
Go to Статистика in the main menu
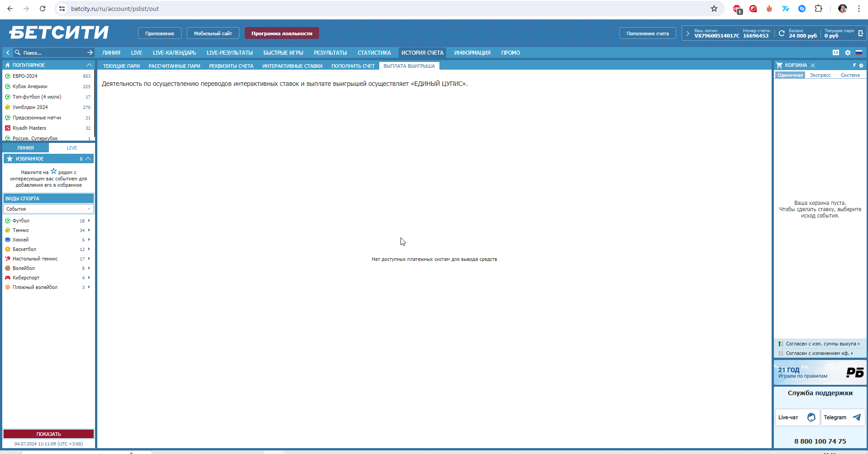click(x=374, y=53)
